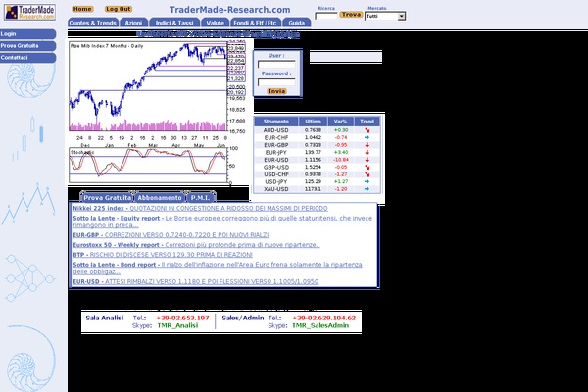This screenshot has height=392, width=588.
Task: Select the Abbonamento tab
Action: click(160, 197)
